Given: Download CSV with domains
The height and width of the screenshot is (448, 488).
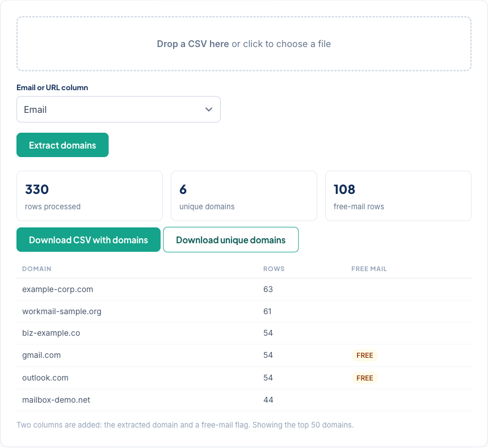Looking at the screenshot, I should [89, 239].
